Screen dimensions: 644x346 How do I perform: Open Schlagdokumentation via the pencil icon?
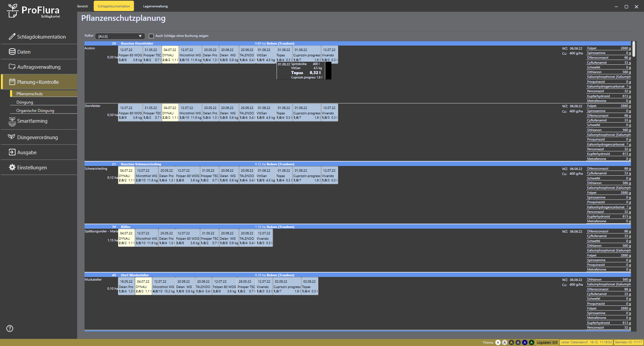click(x=12, y=37)
